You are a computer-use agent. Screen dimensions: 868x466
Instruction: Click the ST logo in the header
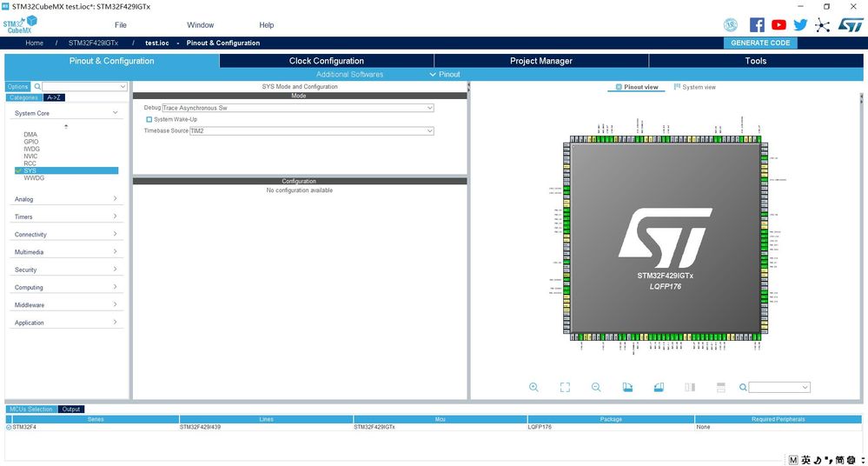[851, 25]
